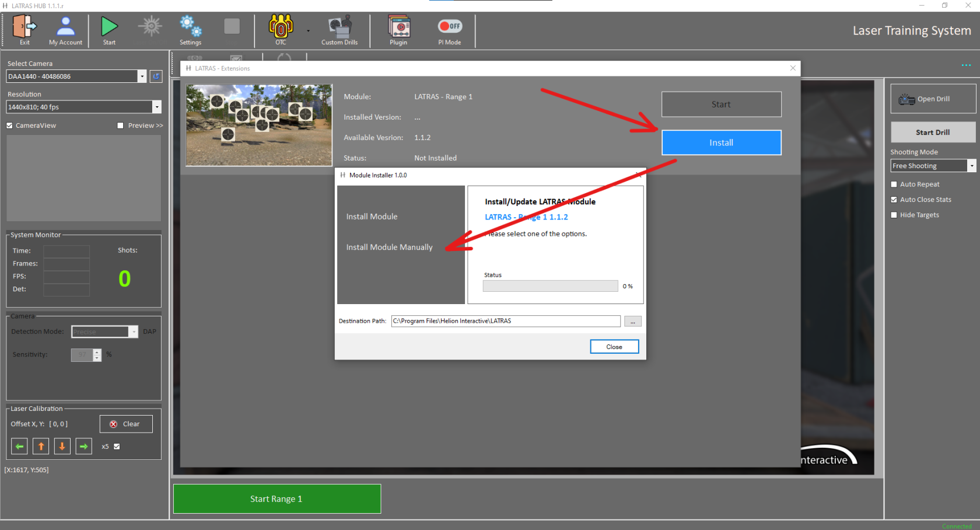The height and width of the screenshot is (530, 980).
Task: Open the OTC targets tool
Action: pyautogui.click(x=281, y=30)
